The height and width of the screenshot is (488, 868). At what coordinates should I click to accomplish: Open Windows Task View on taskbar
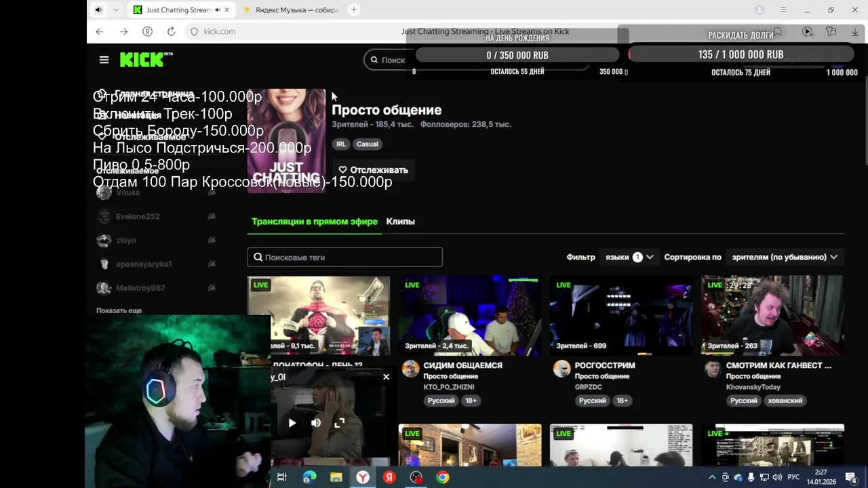point(282,478)
